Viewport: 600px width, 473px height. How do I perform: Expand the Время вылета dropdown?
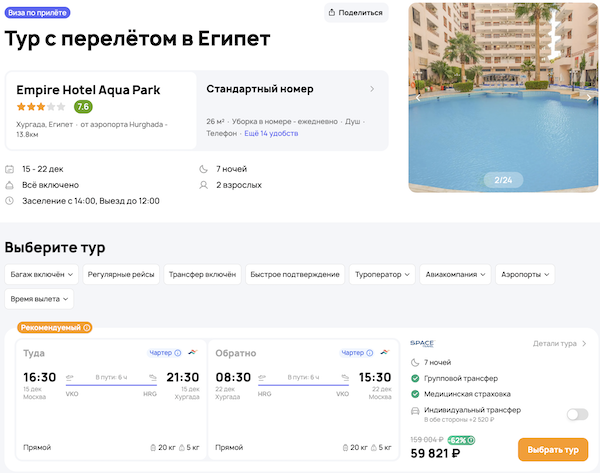tap(39, 299)
